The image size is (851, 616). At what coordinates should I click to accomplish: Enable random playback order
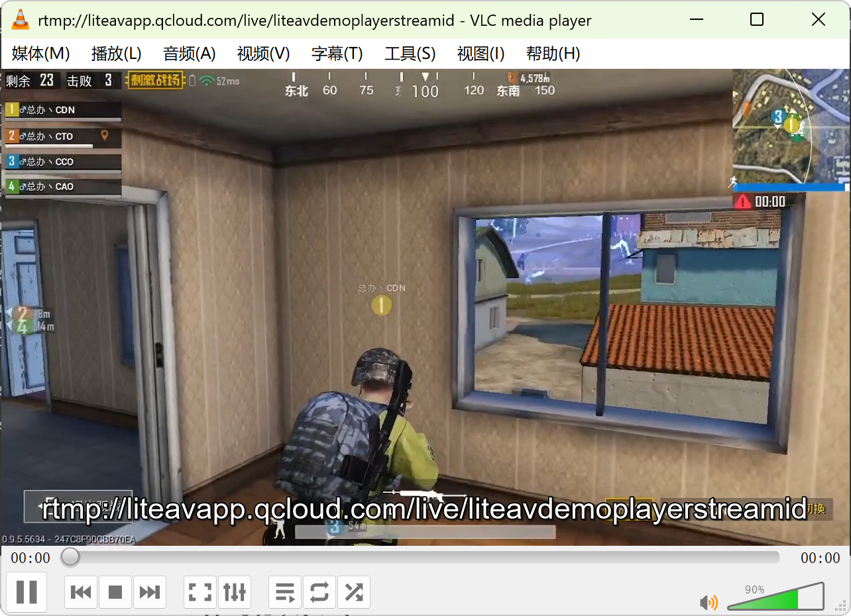pos(354,592)
